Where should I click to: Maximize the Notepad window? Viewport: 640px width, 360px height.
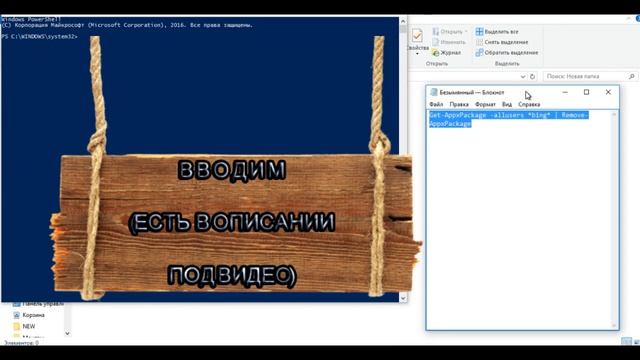[587, 92]
